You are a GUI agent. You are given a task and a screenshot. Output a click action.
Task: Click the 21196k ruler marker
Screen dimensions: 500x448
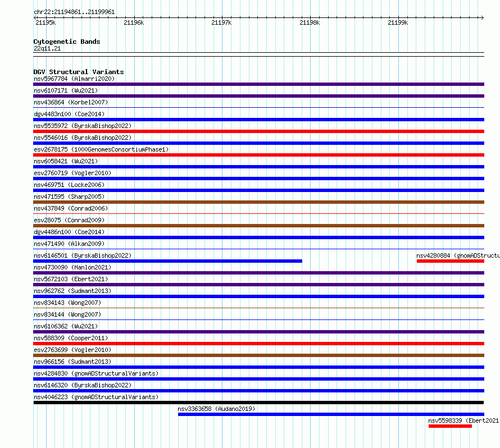pyautogui.click(x=134, y=22)
